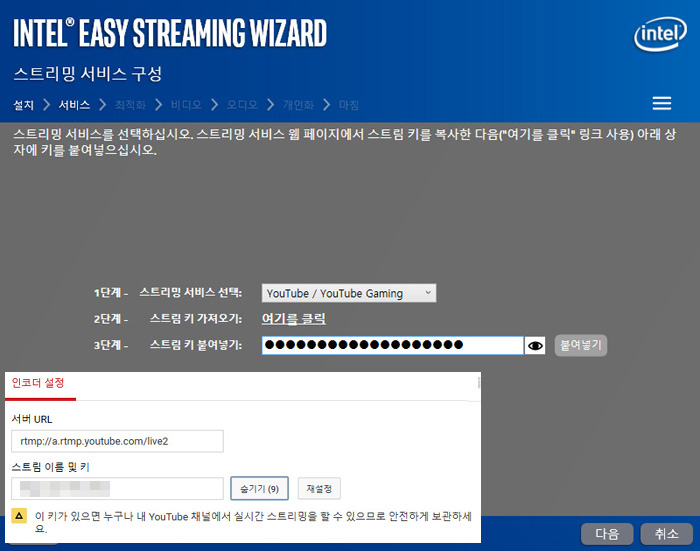Go to the 설치 step
The image size is (700, 551).
[24, 104]
